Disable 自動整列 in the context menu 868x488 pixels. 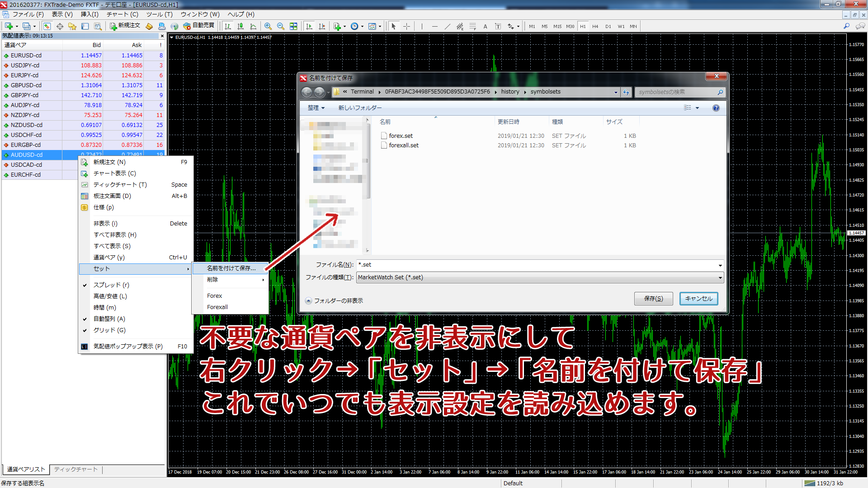111,319
